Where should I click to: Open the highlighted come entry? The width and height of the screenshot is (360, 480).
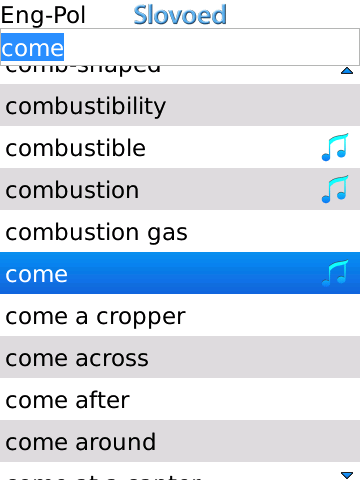pos(180,273)
